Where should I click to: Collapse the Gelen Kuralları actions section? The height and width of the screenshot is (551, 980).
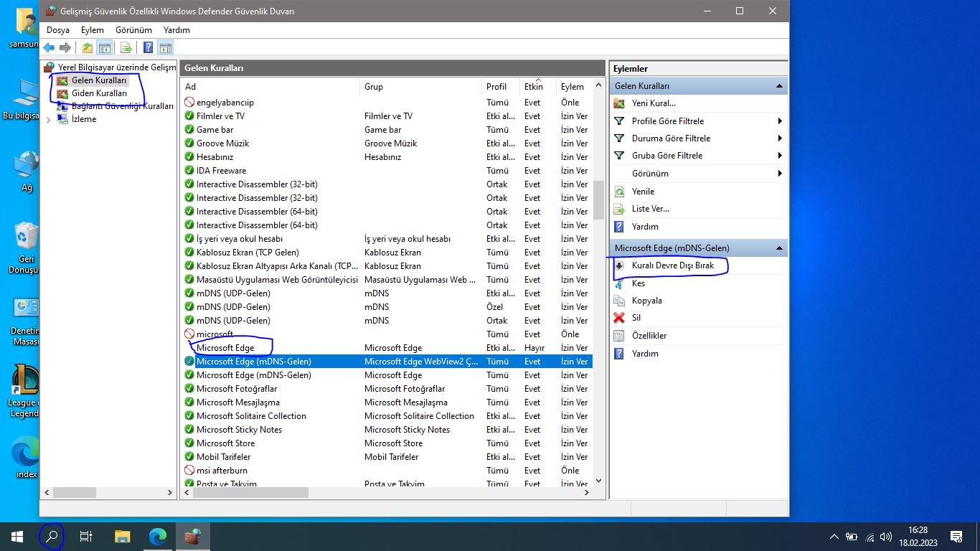[x=779, y=86]
